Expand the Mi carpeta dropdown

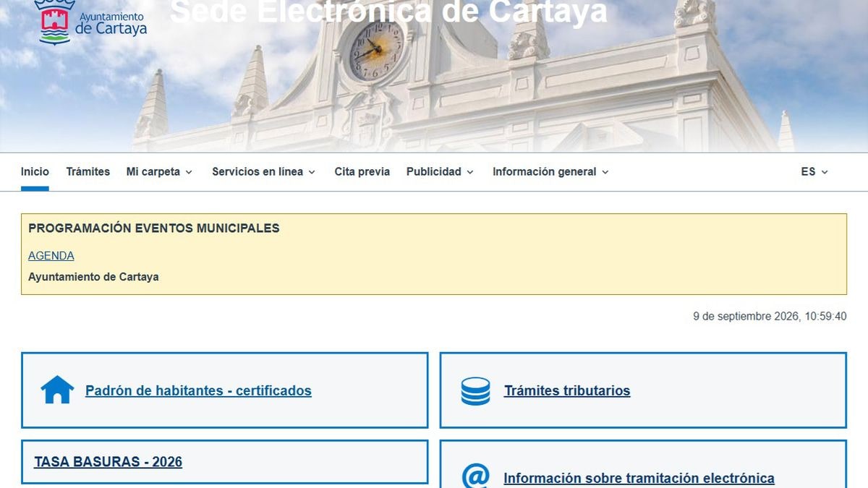tap(160, 171)
